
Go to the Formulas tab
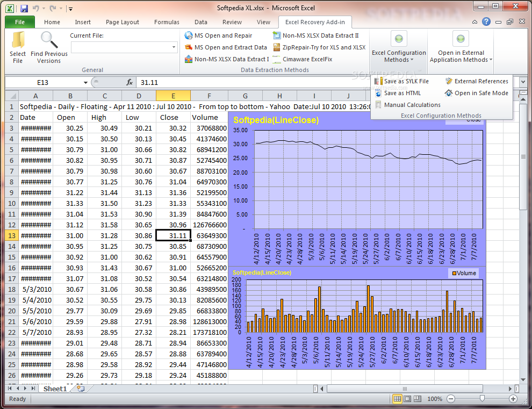coord(167,22)
